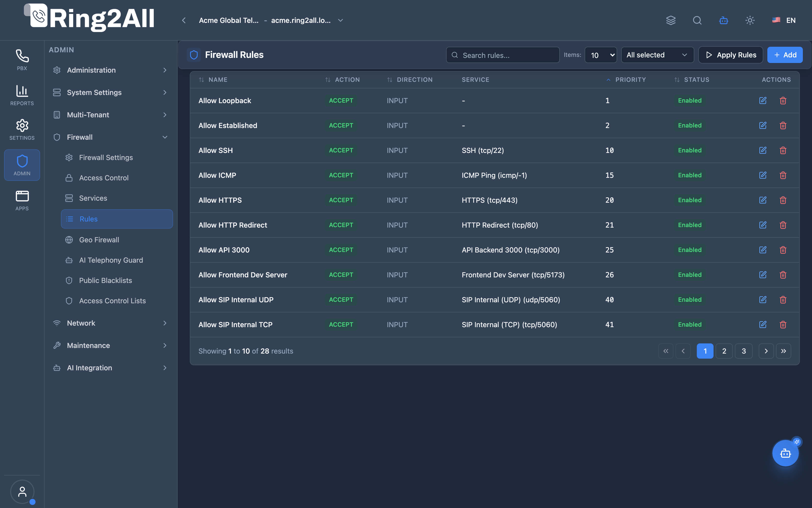
Task: Click the Apply Rules button
Action: pyautogui.click(x=731, y=55)
